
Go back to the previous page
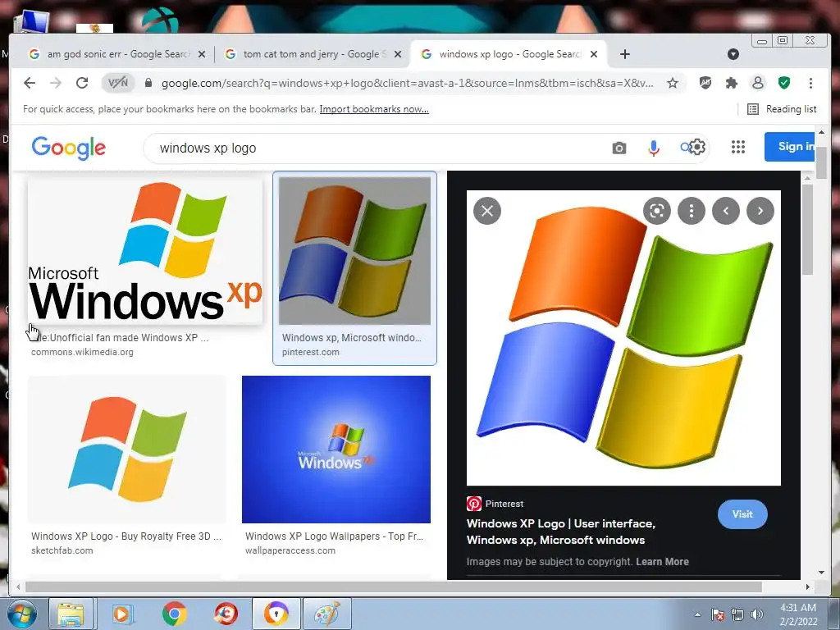30,83
